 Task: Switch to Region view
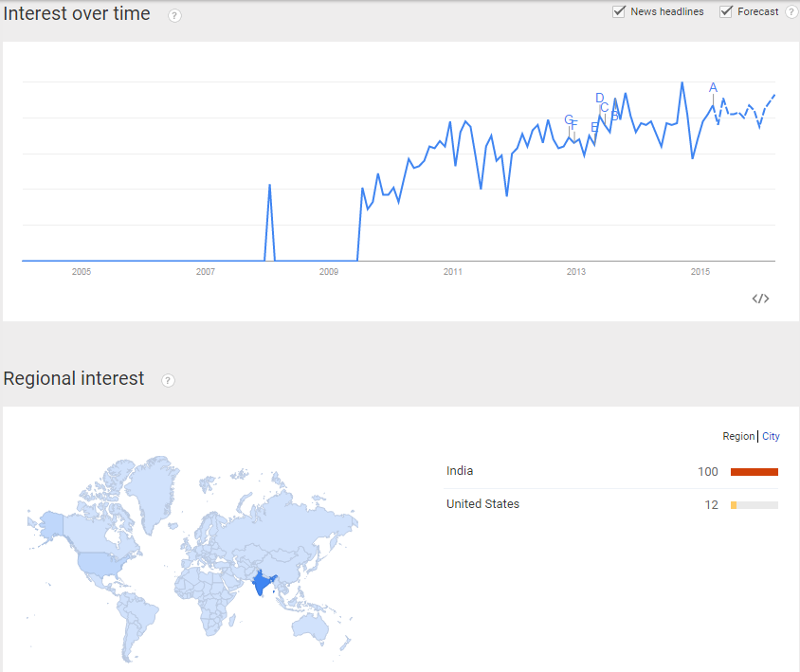pyautogui.click(x=738, y=436)
